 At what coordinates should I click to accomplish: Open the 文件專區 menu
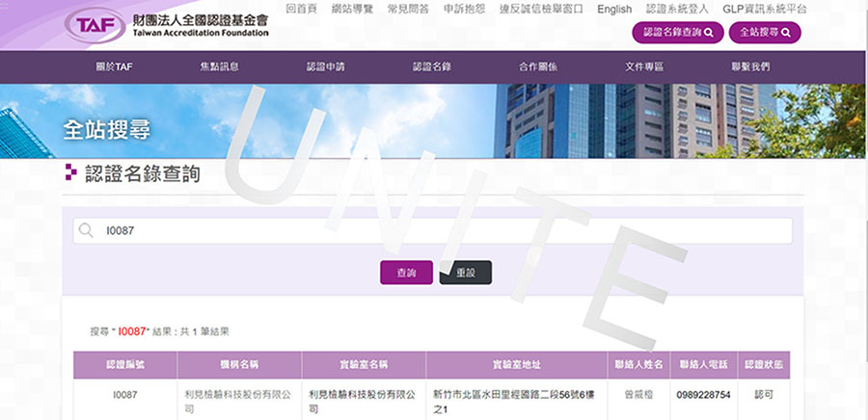(x=644, y=66)
